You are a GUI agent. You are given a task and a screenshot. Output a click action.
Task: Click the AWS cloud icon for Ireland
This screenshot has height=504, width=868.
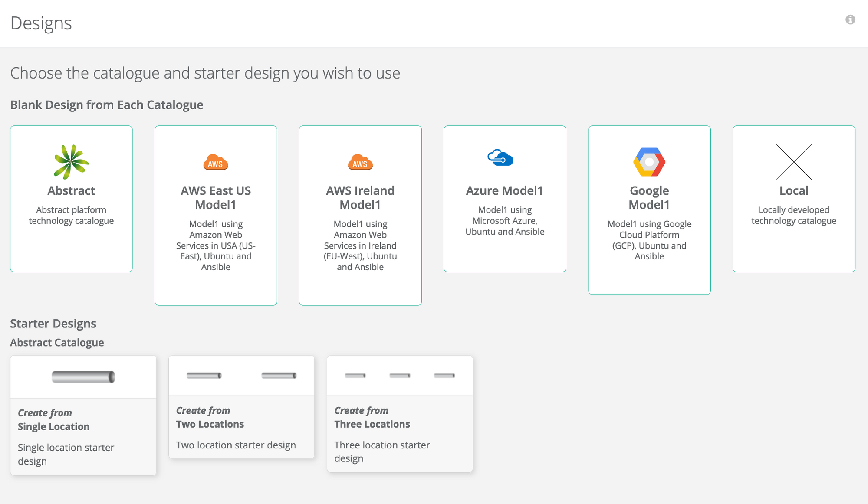(x=360, y=162)
